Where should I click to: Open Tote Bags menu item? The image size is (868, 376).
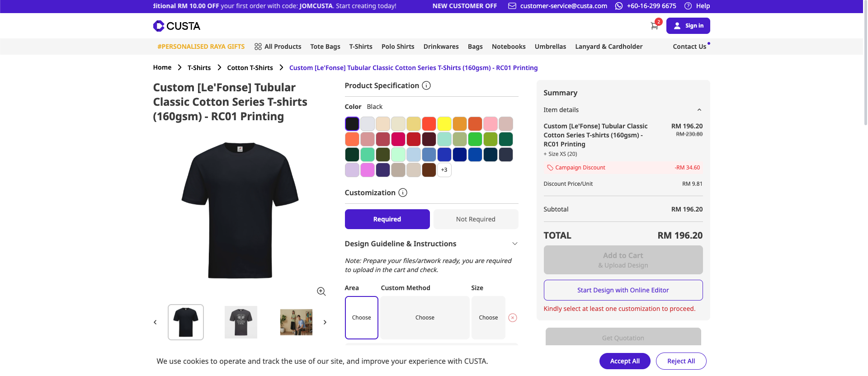325,47
